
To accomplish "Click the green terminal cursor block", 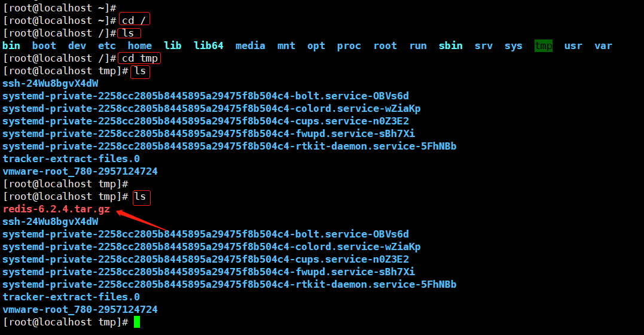I will point(137,322).
